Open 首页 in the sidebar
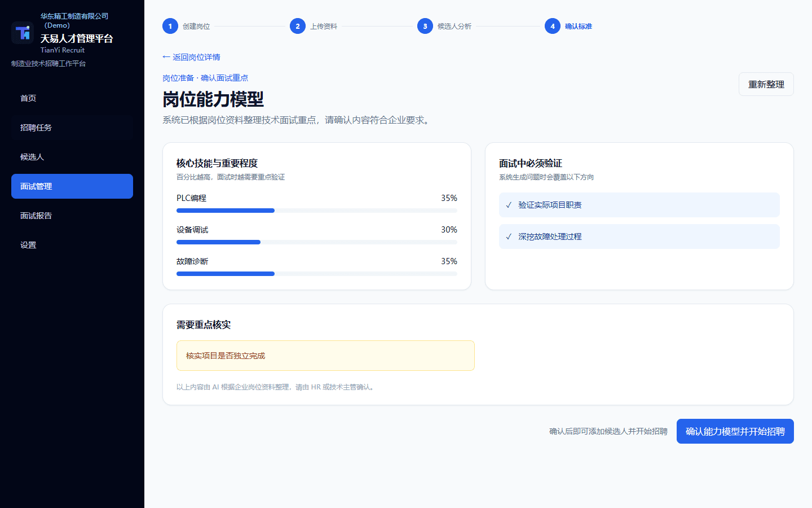This screenshot has height=508, width=812. 72,98
